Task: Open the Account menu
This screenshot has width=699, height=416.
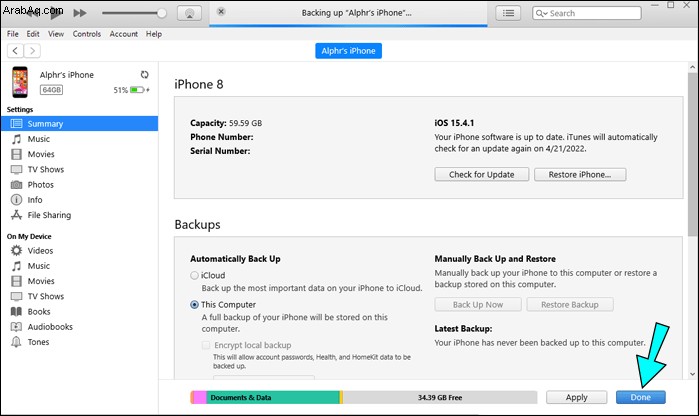Action: [x=124, y=34]
